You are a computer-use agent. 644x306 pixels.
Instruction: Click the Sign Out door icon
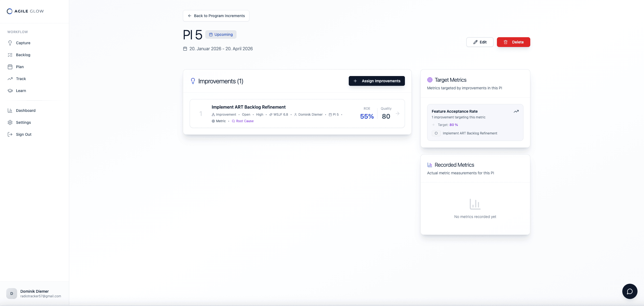tap(10, 134)
